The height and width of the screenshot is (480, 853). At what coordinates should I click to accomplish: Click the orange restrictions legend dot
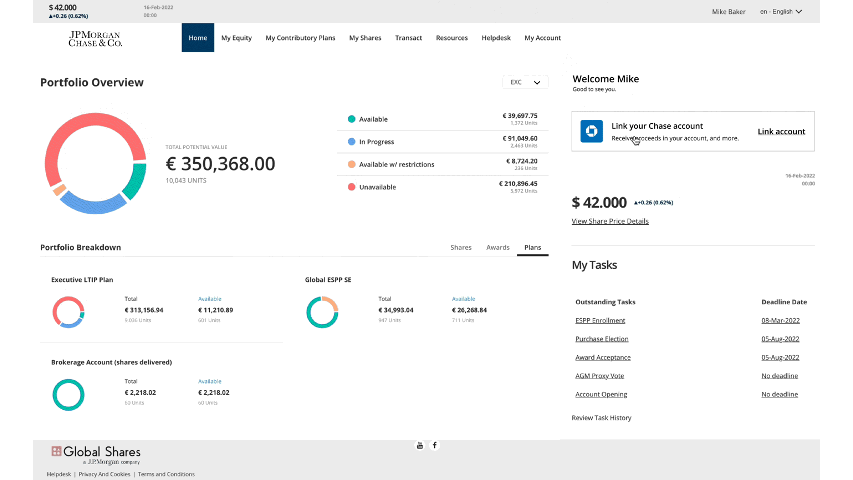[351, 164]
